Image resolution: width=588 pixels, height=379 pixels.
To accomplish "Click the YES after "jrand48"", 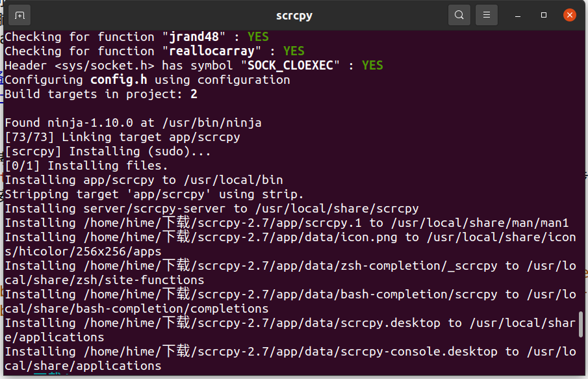I will [x=258, y=37].
